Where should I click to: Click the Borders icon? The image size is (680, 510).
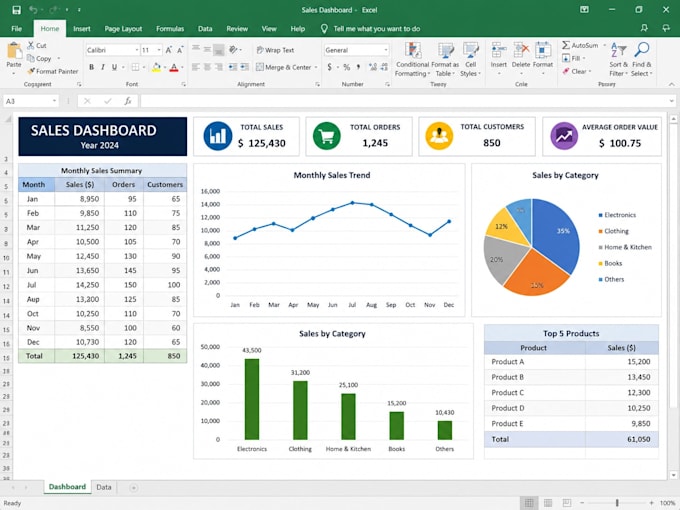click(135, 67)
